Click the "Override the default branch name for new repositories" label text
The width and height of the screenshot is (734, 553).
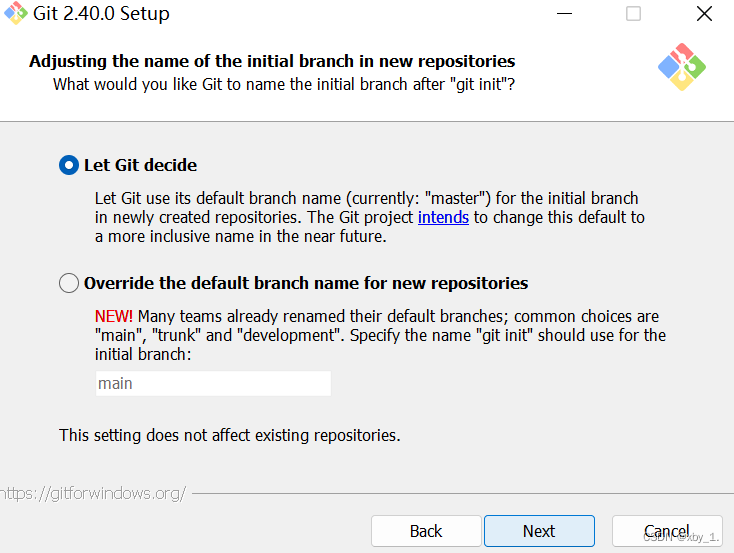tap(306, 283)
